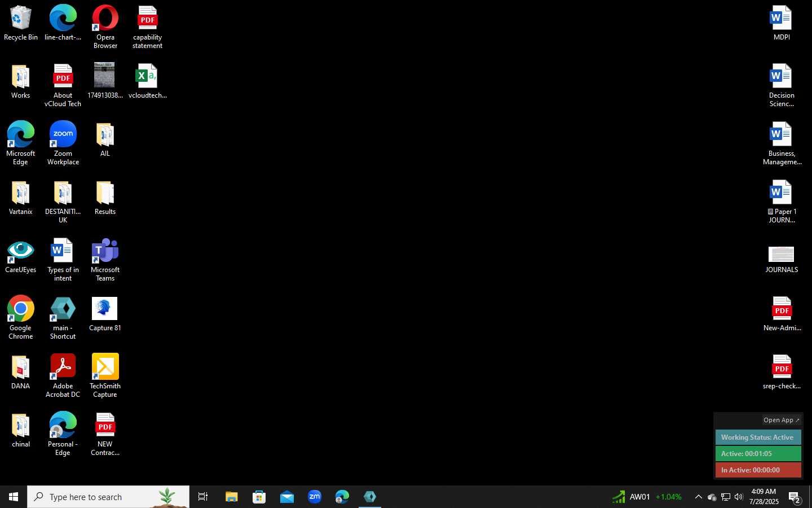Select the DESTANITI UK folder icon

63,202
